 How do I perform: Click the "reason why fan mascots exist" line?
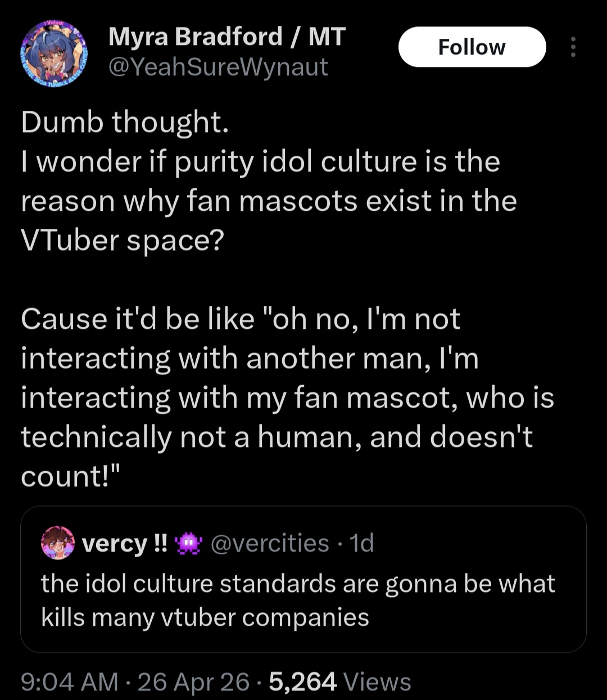[x=269, y=201]
